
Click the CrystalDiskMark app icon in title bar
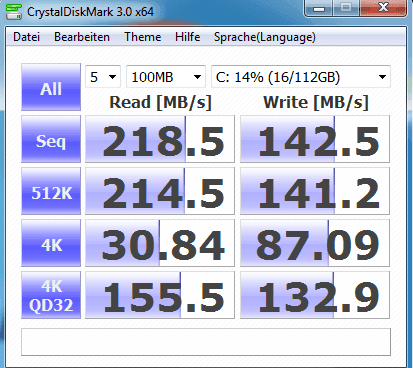(x=14, y=12)
